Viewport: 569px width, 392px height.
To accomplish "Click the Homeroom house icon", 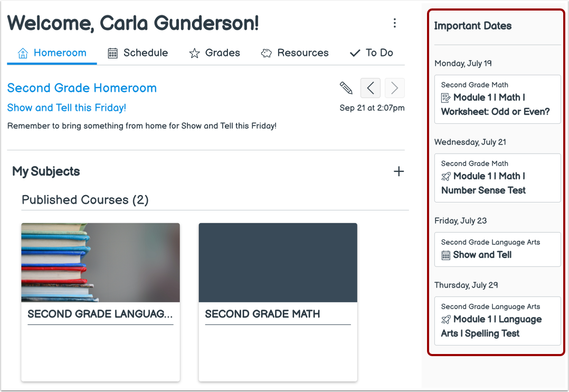I will click(23, 53).
